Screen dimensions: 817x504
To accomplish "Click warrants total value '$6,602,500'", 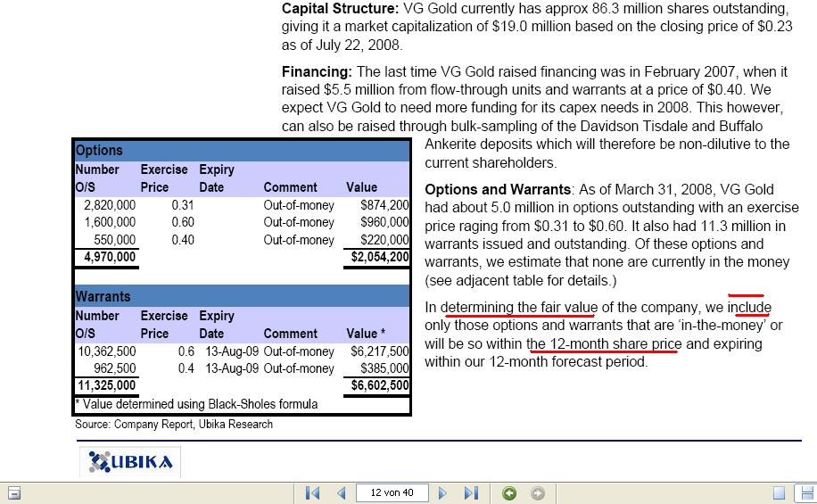I will pyautogui.click(x=380, y=385).
